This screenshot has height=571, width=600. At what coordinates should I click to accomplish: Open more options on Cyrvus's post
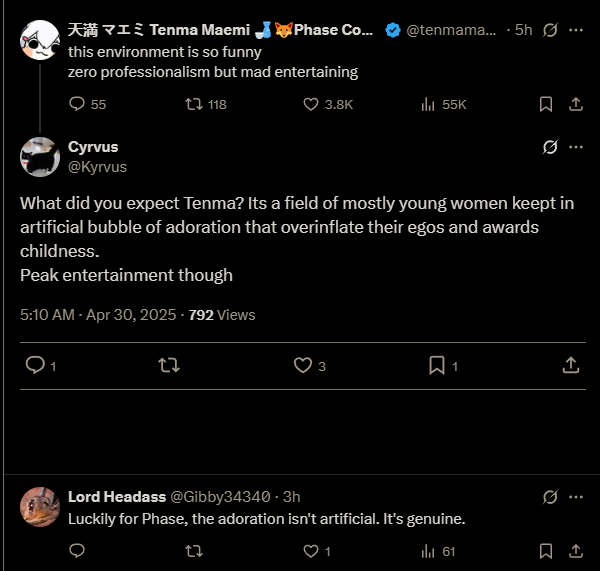point(575,147)
